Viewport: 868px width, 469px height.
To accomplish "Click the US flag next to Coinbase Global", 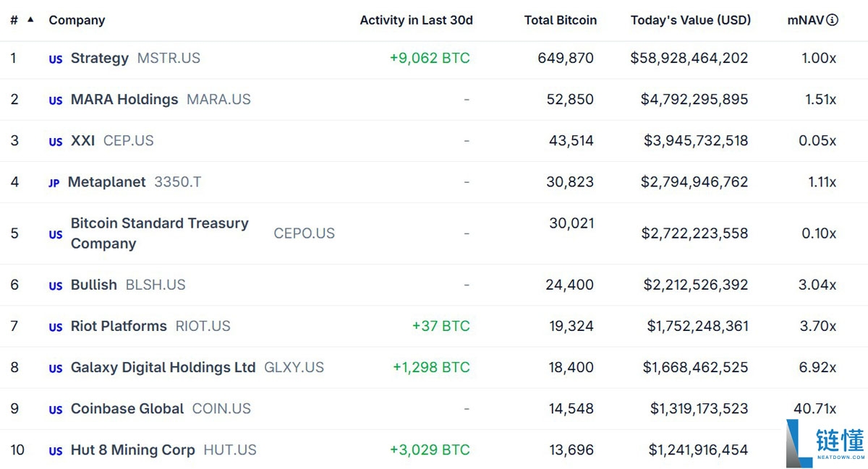I will point(55,410).
